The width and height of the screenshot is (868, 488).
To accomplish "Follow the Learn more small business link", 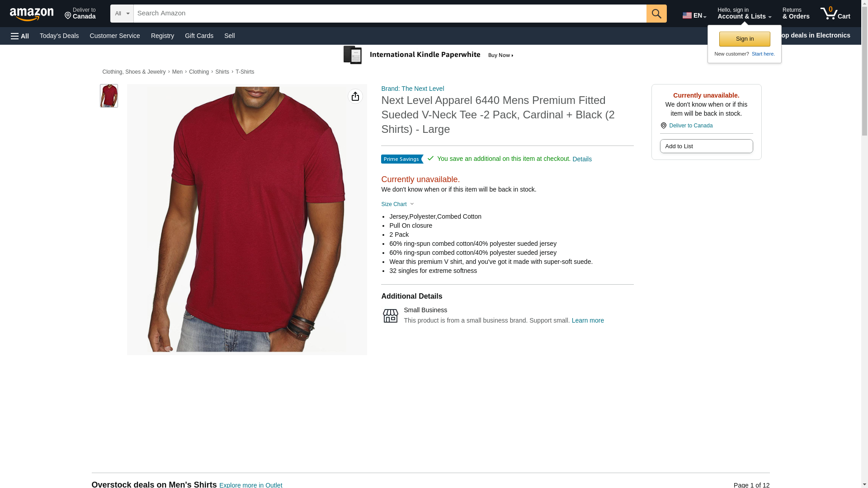I will [588, 320].
